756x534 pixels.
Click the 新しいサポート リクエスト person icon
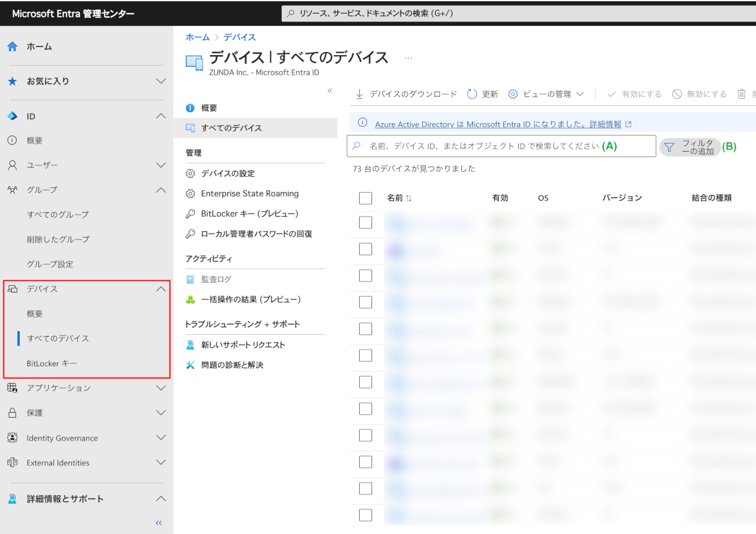point(191,345)
